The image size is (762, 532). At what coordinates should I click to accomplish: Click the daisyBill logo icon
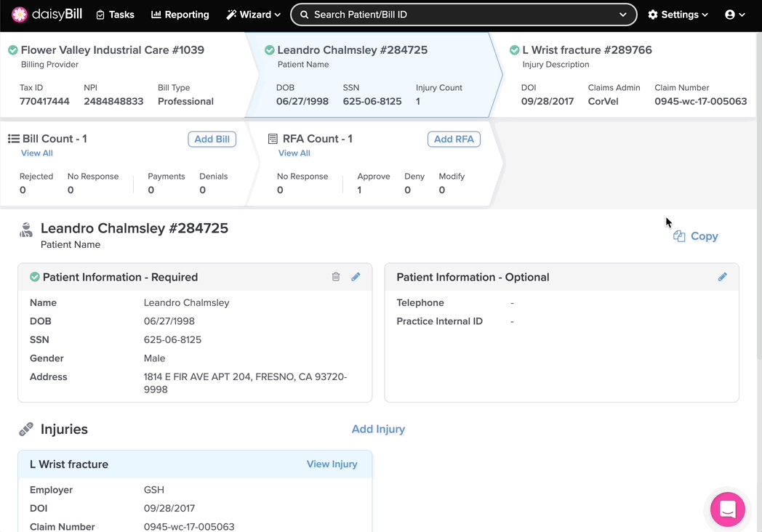[20, 15]
